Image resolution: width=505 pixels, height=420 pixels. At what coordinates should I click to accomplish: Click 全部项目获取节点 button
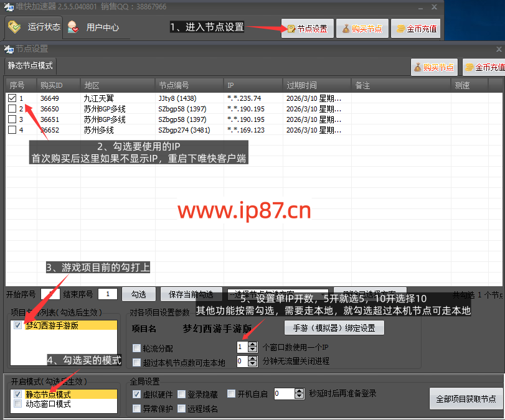(466, 399)
